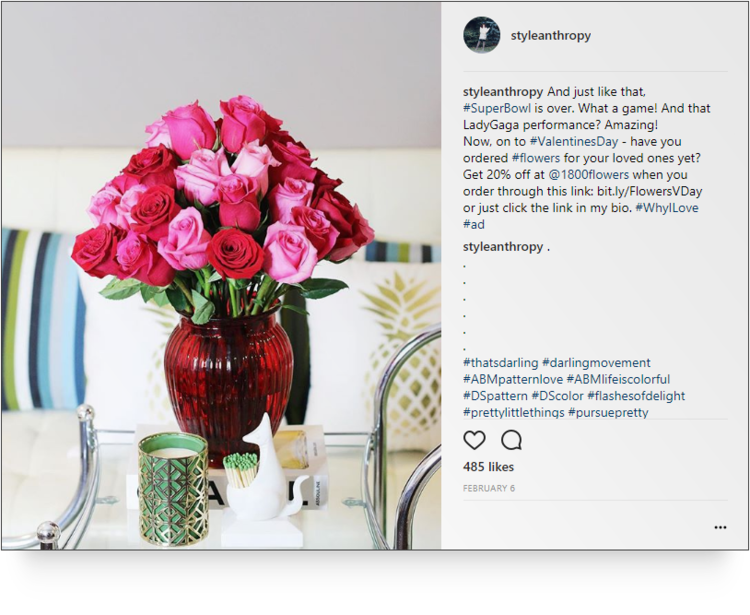Open the #ad hashtag

pyautogui.click(x=474, y=224)
